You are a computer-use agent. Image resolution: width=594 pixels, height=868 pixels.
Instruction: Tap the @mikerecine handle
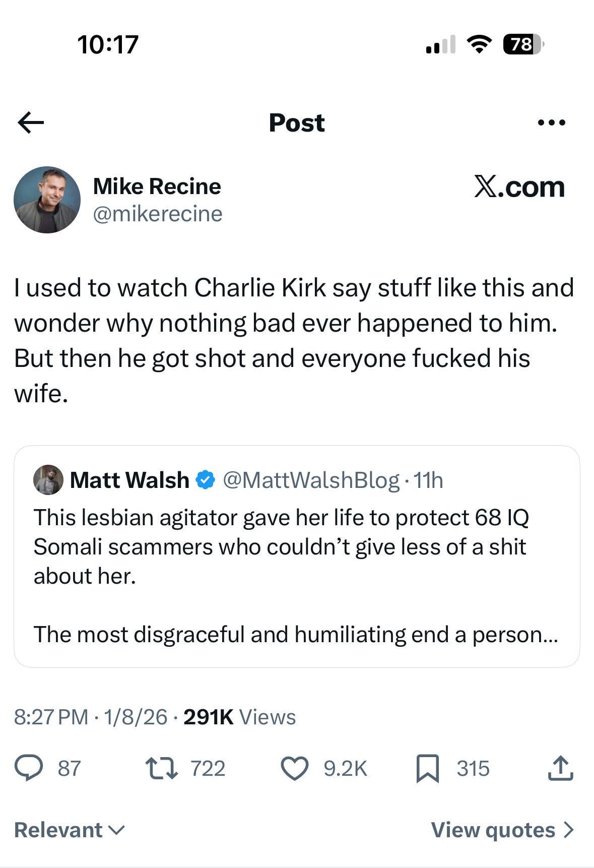click(x=157, y=214)
